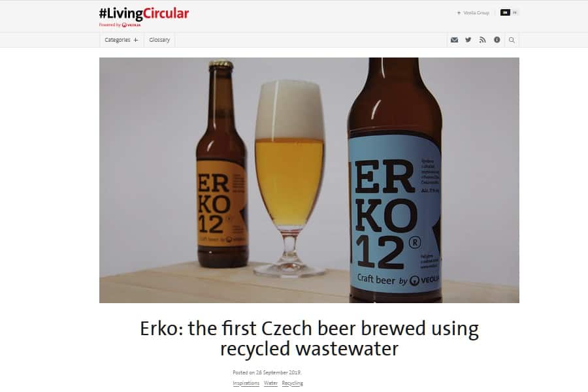Image resolution: width=588 pixels, height=392 pixels.
Task: Expand the Categories menu
Action: coord(121,40)
